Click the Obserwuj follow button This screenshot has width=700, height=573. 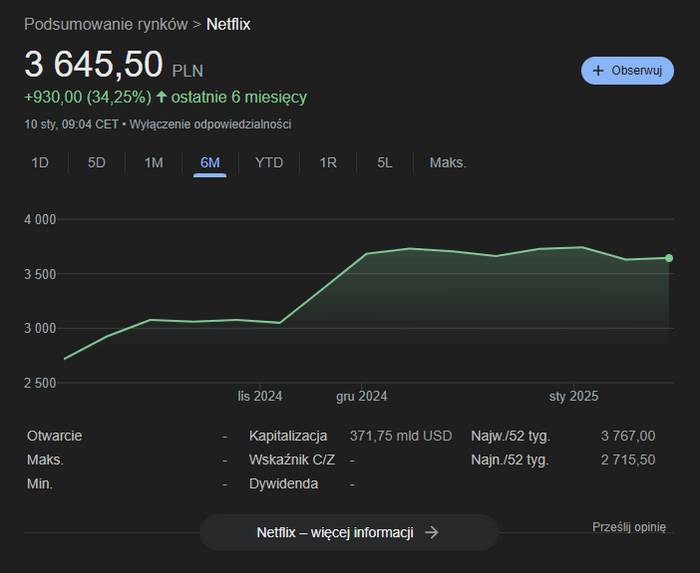tap(627, 71)
